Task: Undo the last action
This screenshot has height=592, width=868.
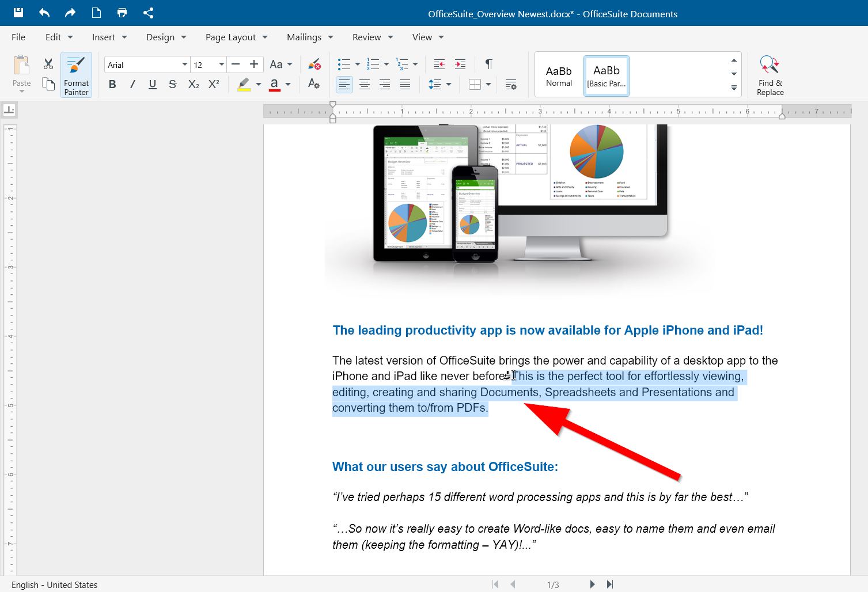Action: (x=44, y=13)
